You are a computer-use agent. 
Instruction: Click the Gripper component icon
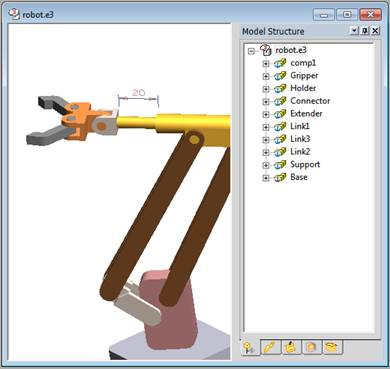point(280,76)
